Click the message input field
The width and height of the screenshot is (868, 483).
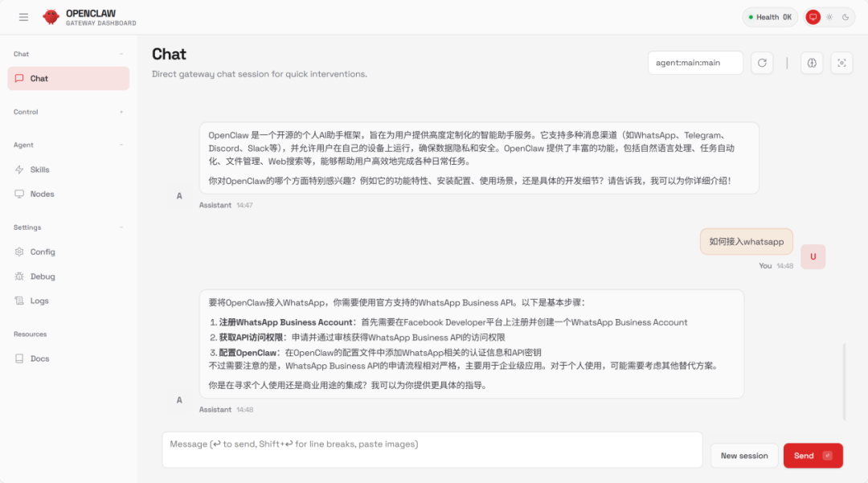point(432,450)
